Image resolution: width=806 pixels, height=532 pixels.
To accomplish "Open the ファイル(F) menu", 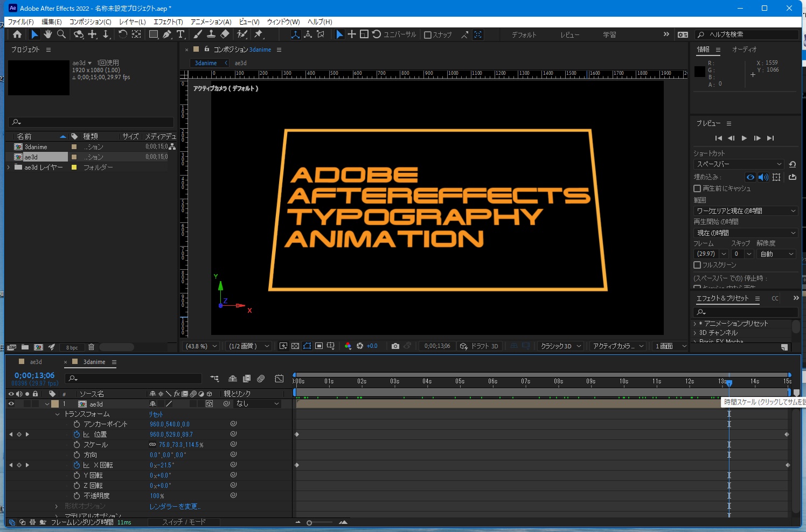I will [21, 22].
